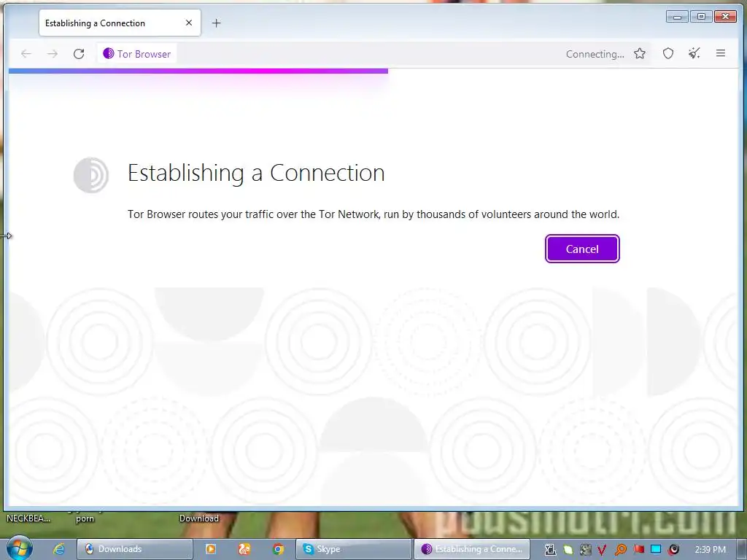Reload the page with refresh icon
Screen dimensions: 747x560
(x=79, y=54)
